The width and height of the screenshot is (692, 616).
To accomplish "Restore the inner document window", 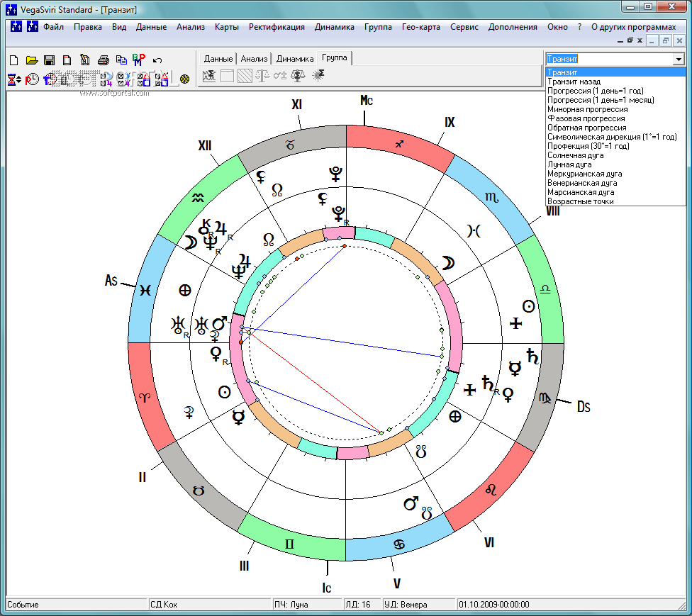I will tap(666, 40).
